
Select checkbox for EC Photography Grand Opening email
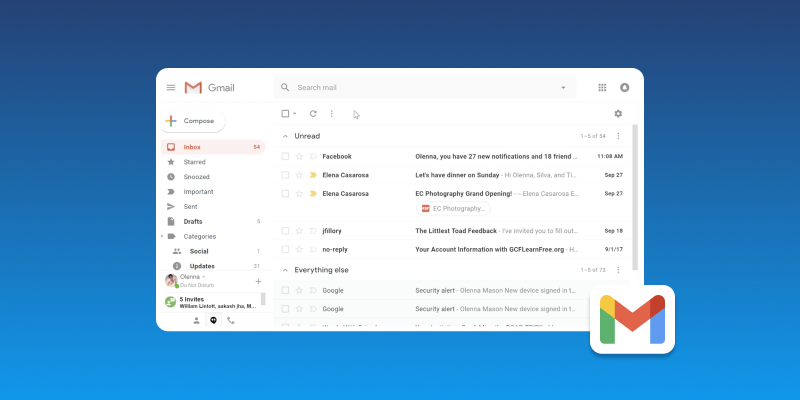click(x=285, y=194)
